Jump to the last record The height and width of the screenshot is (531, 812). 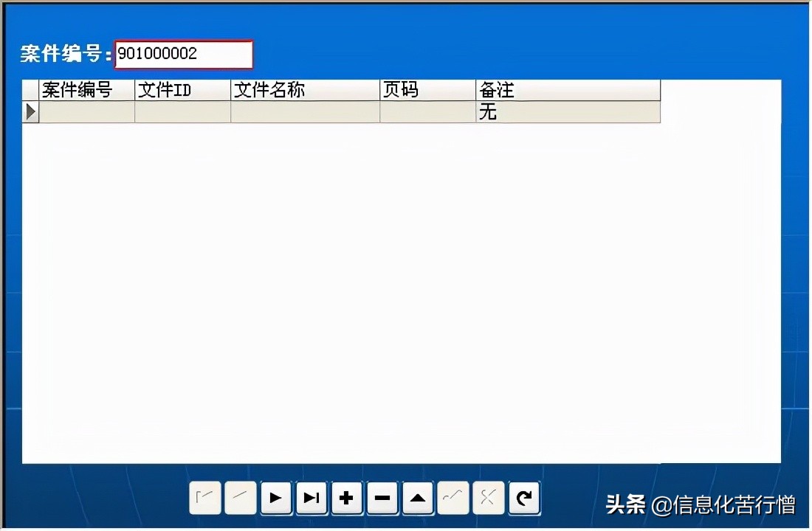click(x=312, y=498)
